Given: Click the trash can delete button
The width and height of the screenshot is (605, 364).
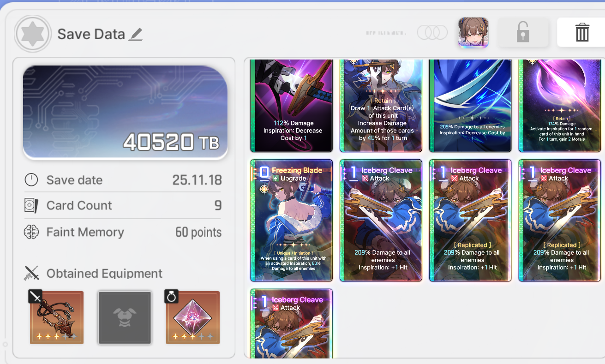Looking at the screenshot, I should click(582, 33).
